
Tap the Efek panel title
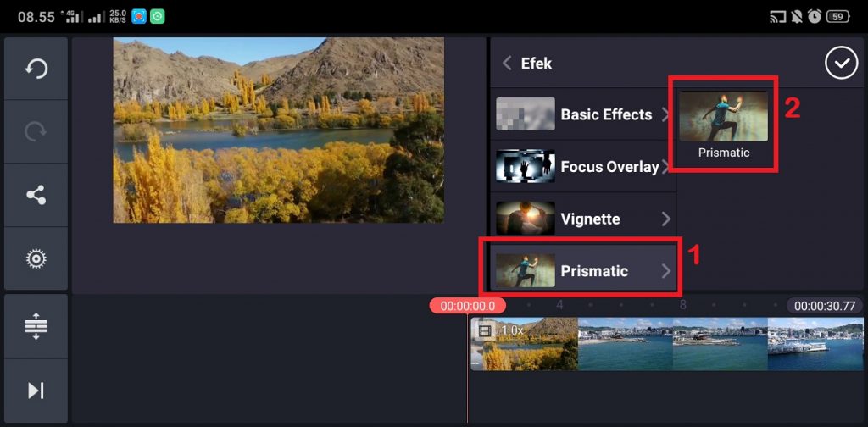536,63
